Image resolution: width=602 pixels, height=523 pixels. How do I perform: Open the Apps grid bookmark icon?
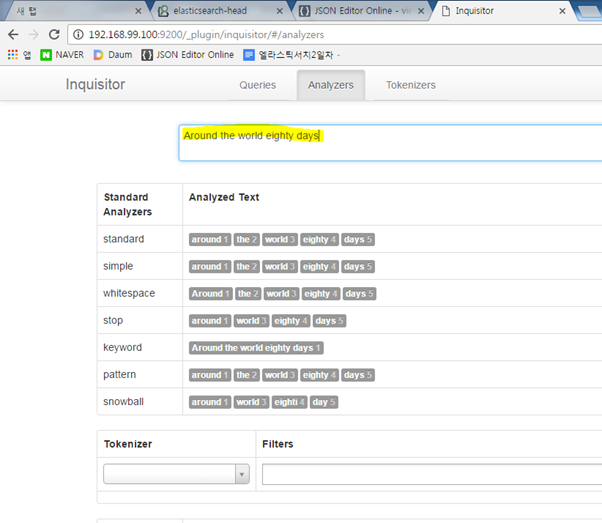tap(13, 55)
